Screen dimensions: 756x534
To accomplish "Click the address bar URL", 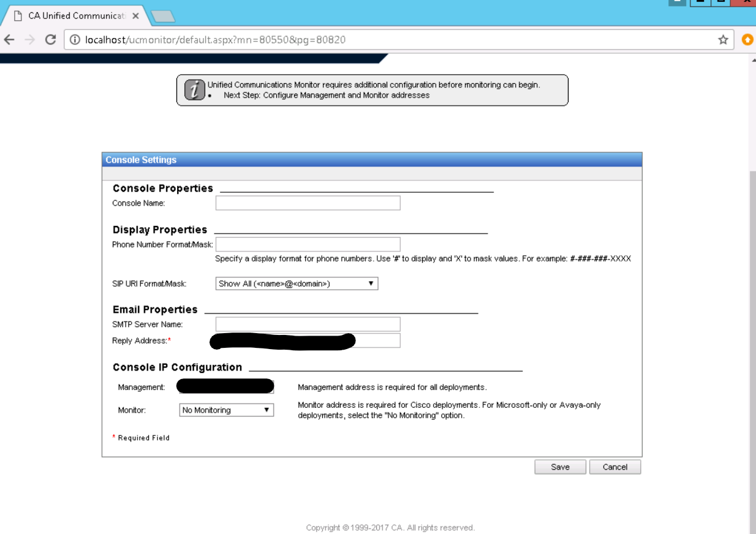I will [215, 40].
